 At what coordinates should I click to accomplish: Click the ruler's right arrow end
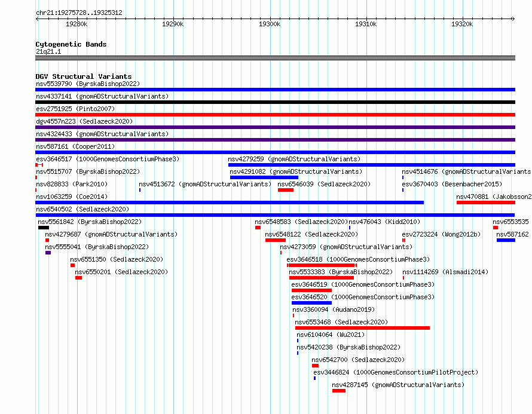pos(513,19)
